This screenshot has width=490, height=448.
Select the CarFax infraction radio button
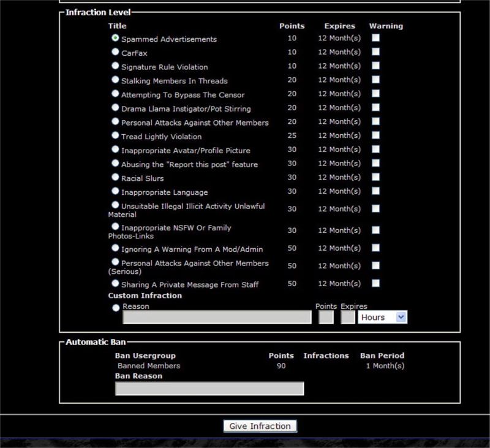115,51
